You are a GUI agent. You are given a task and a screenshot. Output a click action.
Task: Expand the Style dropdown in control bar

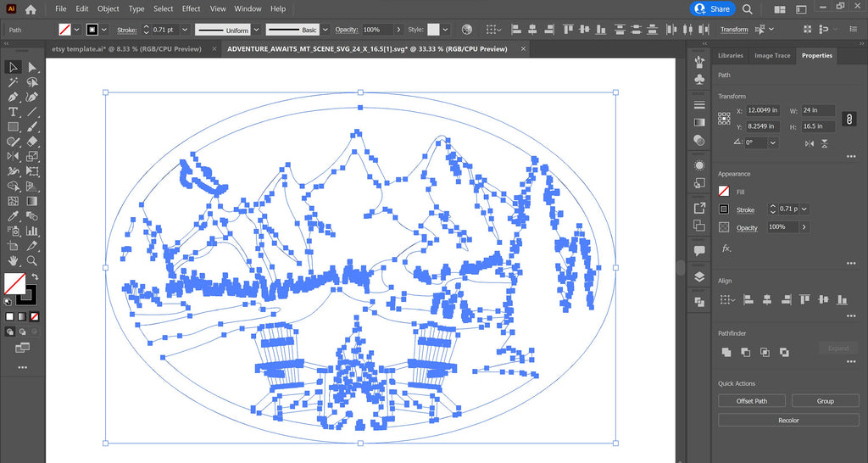[x=446, y=30]
